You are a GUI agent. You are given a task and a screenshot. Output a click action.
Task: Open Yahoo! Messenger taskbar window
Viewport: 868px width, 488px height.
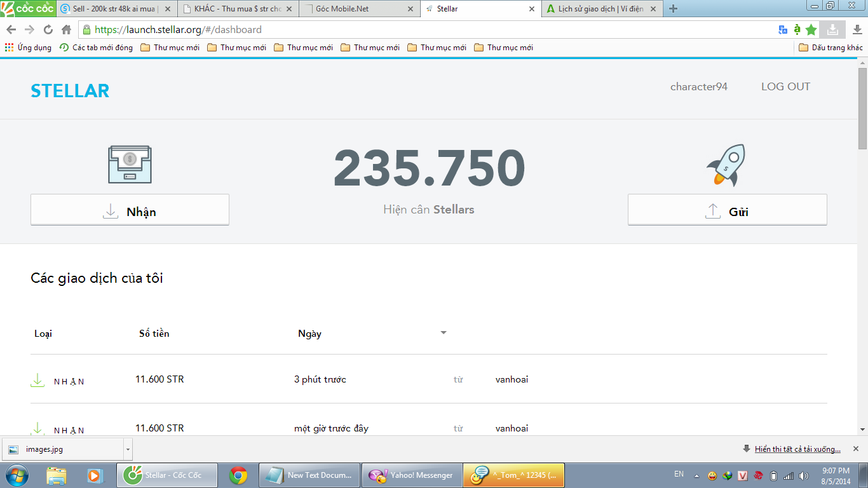pos(412,475)
